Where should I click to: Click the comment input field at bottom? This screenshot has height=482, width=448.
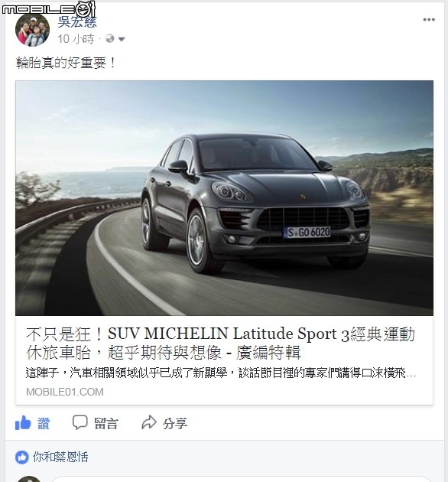tap(242, 480)
